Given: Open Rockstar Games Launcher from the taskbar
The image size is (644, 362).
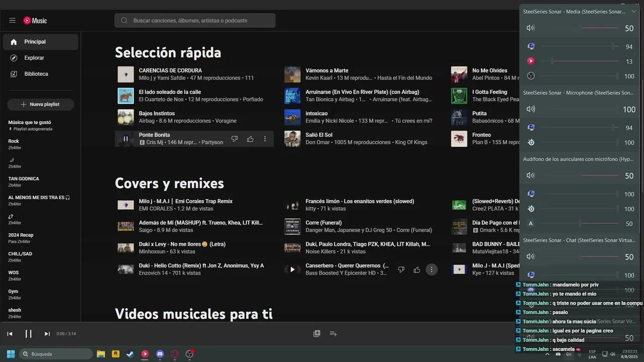Looking at the screenshot, I should 115,354.
